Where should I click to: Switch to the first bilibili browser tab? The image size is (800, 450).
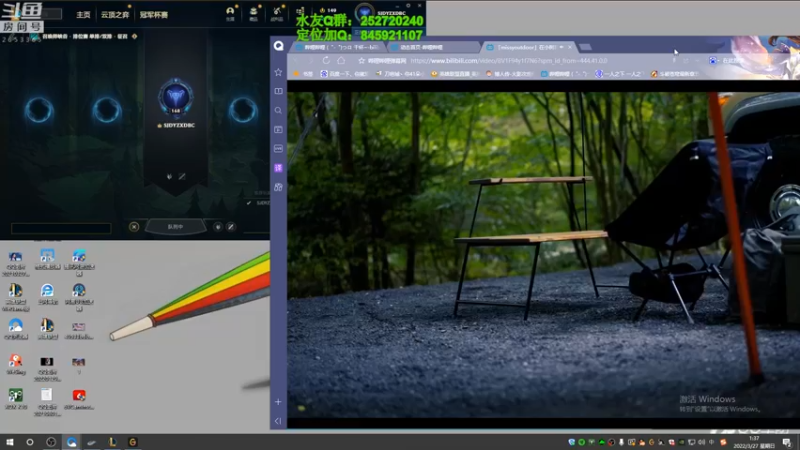coord(338,47)
